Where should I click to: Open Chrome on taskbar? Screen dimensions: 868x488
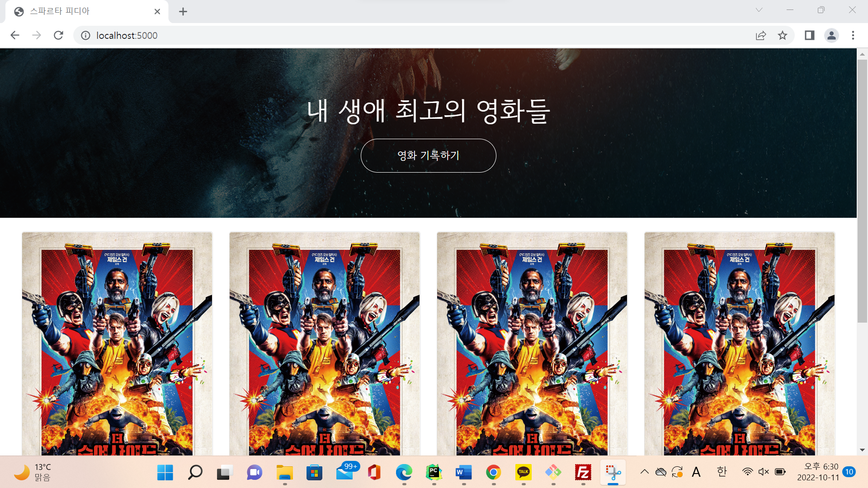[x=493, y=473]
